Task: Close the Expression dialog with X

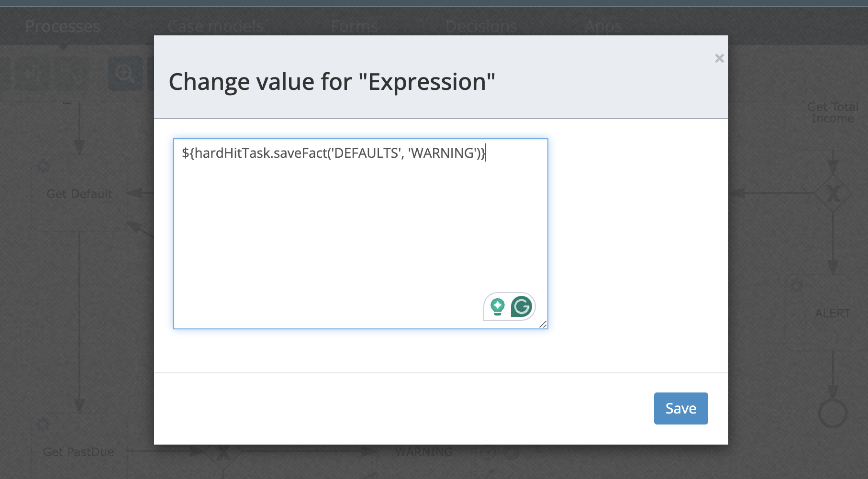Action: (719, 58)
